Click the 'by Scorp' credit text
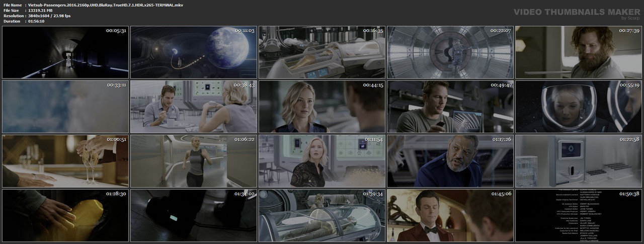This screenshot has height=244, width=644. click(x=630, y=18)
